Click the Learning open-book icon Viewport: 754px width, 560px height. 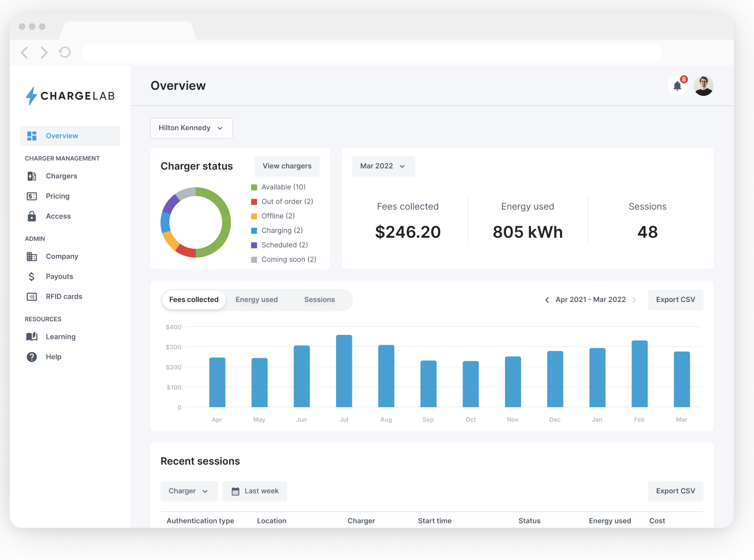(32, 337)
